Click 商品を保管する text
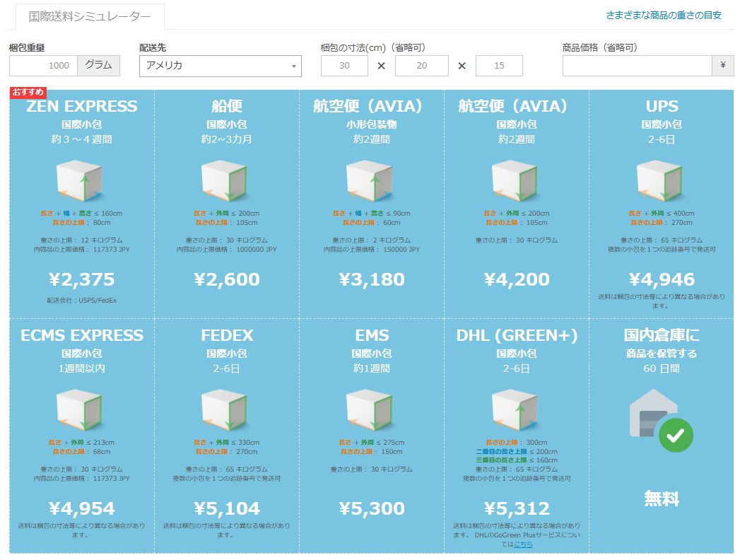This screenshot has width=740, height=560. click(662, 354)
